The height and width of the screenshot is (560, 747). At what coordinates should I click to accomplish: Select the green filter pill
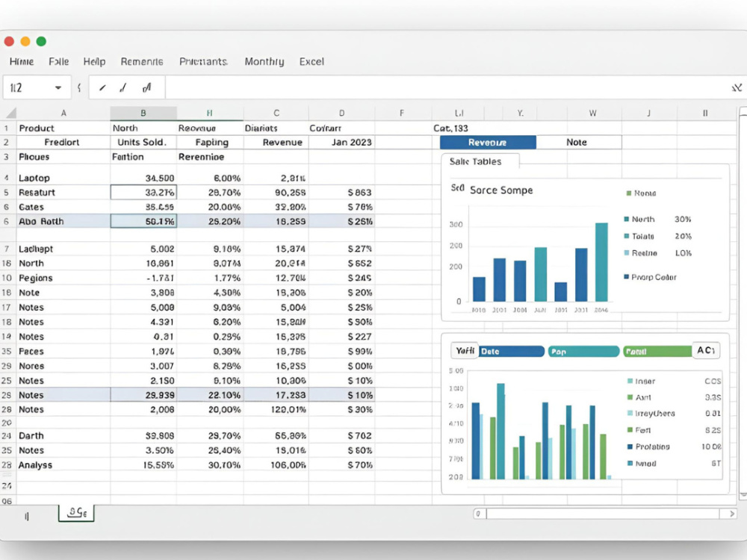coord(657,352)
